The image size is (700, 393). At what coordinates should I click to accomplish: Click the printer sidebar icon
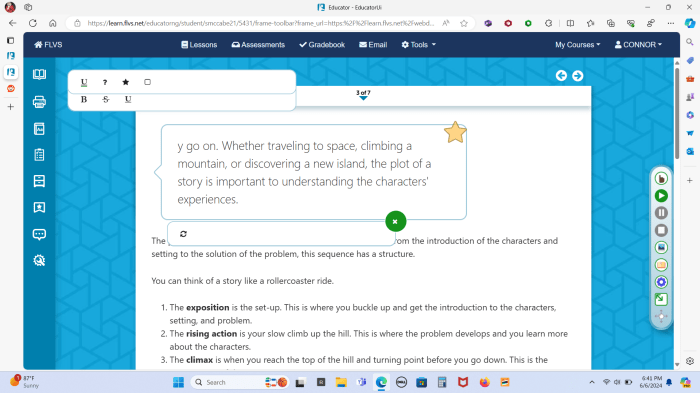[39, 102]
